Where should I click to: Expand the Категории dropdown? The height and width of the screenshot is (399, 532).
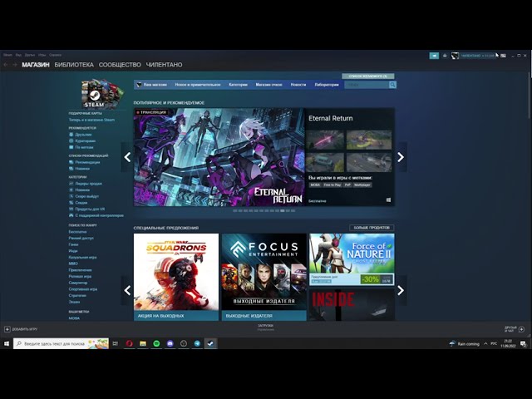coord(239,85)
